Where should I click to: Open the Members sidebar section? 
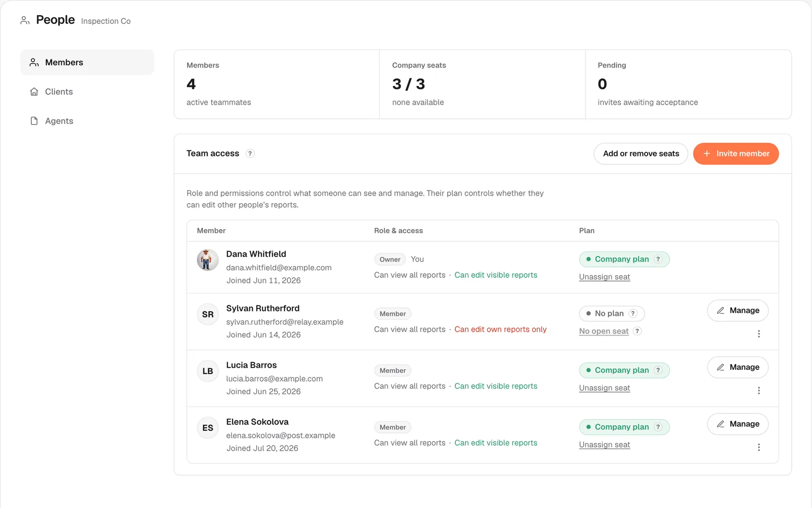(87, 62)
